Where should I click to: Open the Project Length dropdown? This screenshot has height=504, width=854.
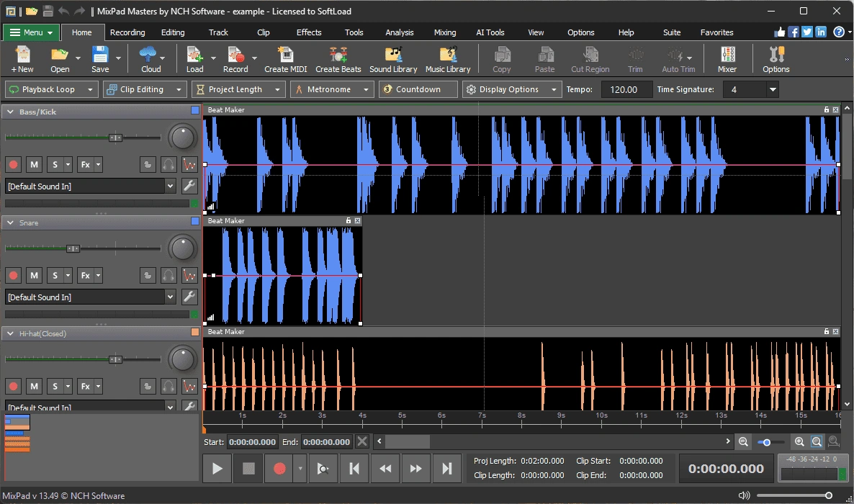point(238,89)
